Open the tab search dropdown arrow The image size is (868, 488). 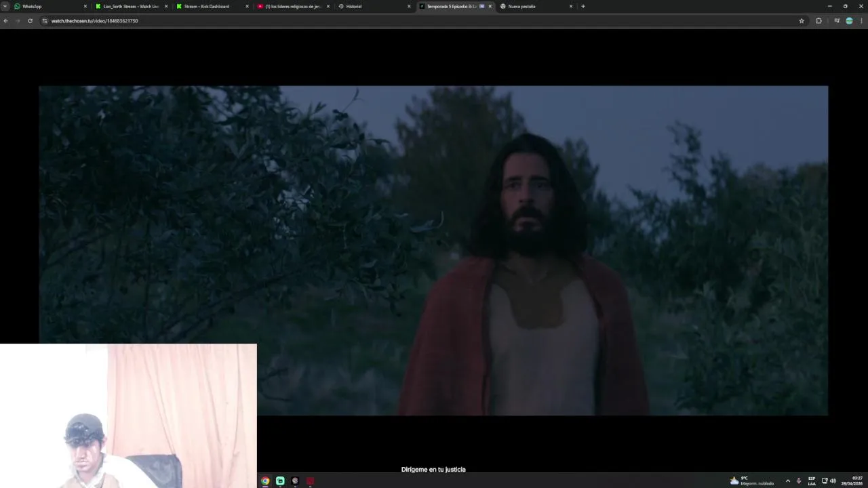coord(5,6)
